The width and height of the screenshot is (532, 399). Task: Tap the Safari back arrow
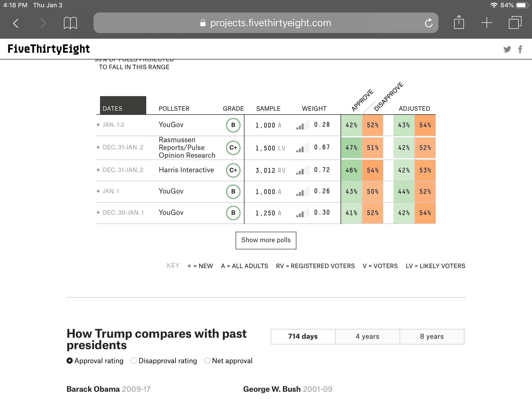tap(16, 23)
